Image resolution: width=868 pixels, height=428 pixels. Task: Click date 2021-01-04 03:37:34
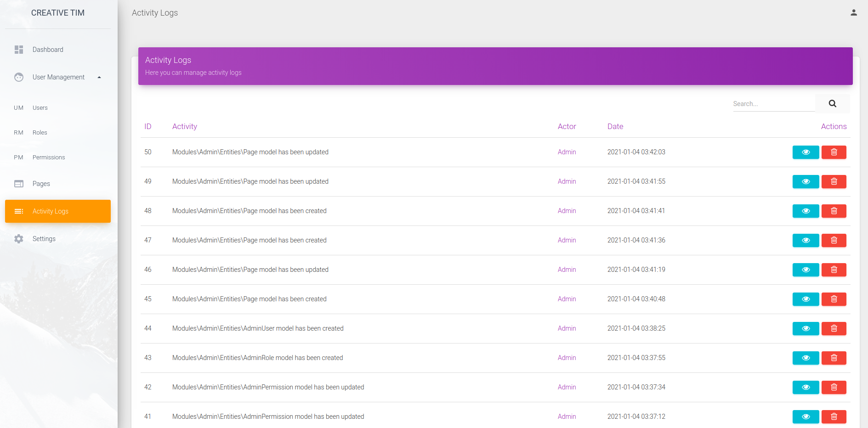click(x=636, y=387)
